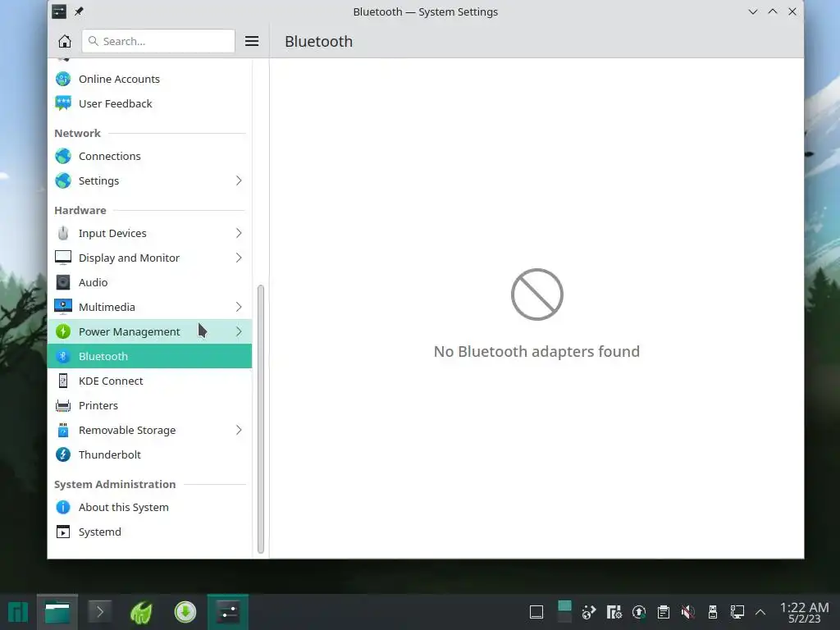Select the Bluetooth sidebar entry
840x630 pixels.
149,356
